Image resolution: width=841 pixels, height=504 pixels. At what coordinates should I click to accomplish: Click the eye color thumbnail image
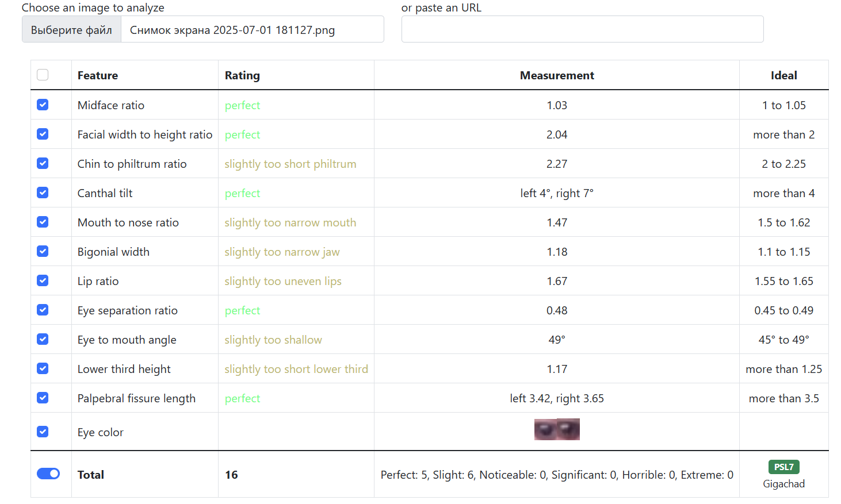click(557, 429)
